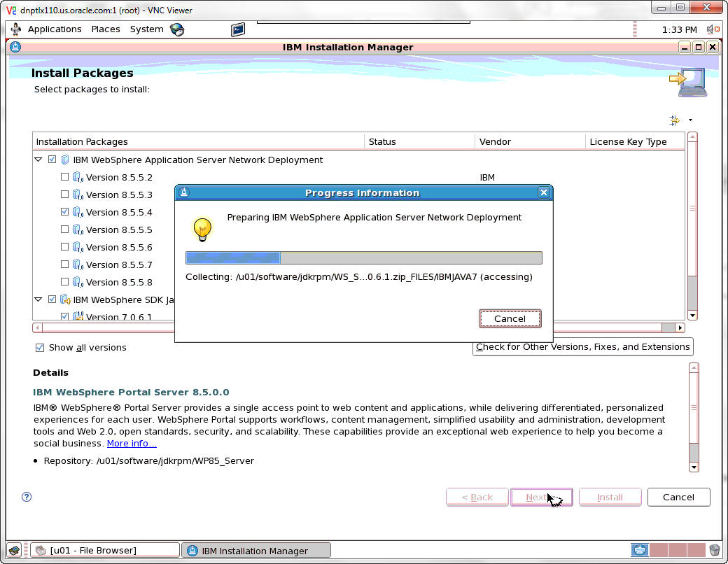Click the collecting progress bar

pyautogui.click(x=363, y=258)
